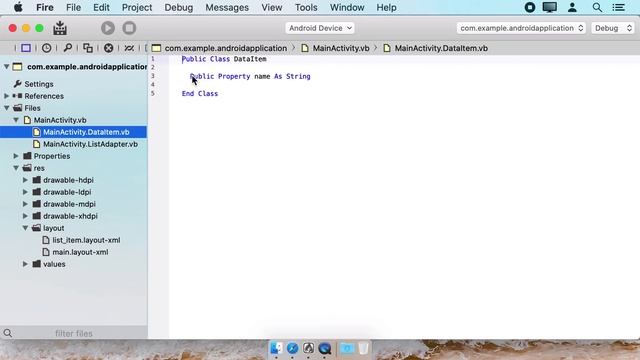The image size is (640, 360).
Task: Open Safari from the Dock
Action: 292,348
